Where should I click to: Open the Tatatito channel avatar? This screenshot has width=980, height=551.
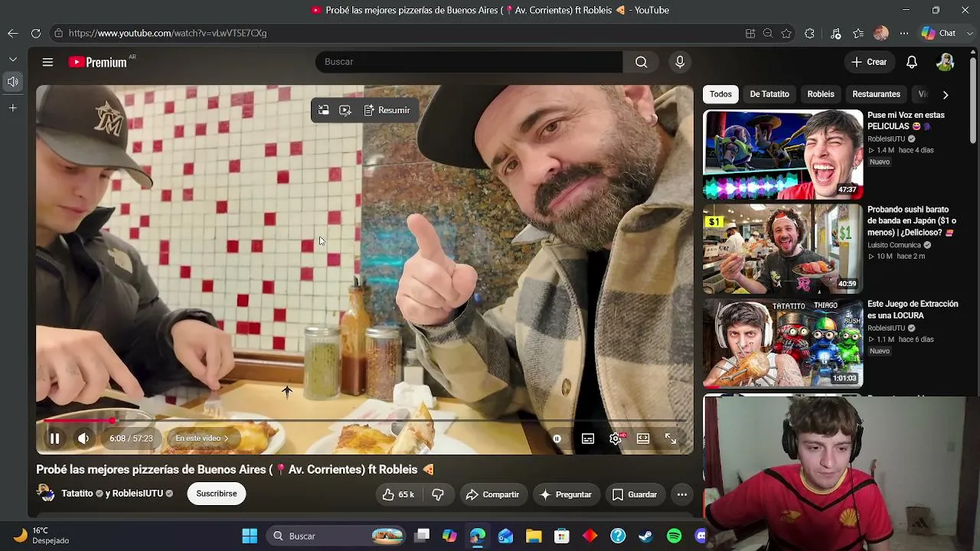[x=46, y=494]
